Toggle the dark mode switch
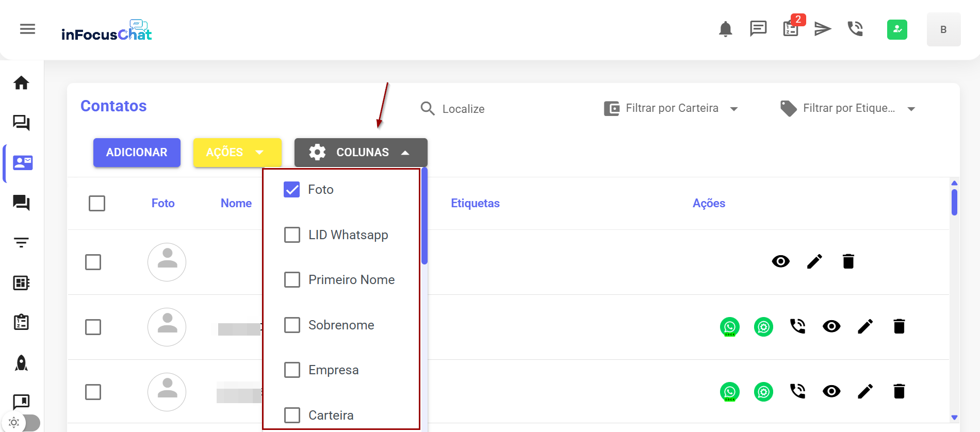 [x=24, y=423]
